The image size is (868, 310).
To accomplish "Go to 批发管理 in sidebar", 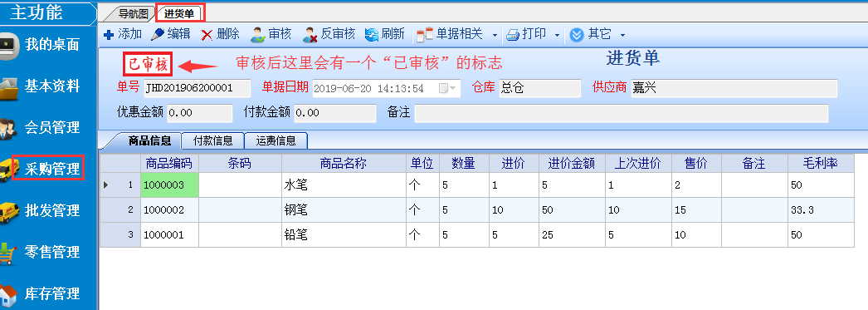I will tap(52, 211).
